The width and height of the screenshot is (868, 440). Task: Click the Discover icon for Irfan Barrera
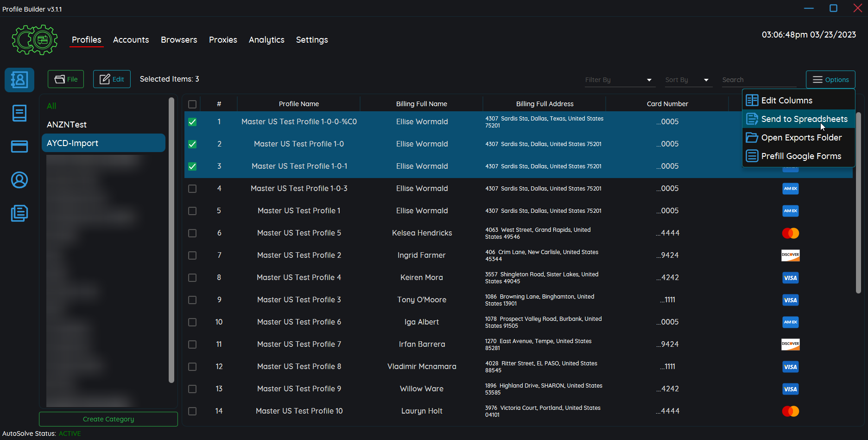click(x=791, y=344)
